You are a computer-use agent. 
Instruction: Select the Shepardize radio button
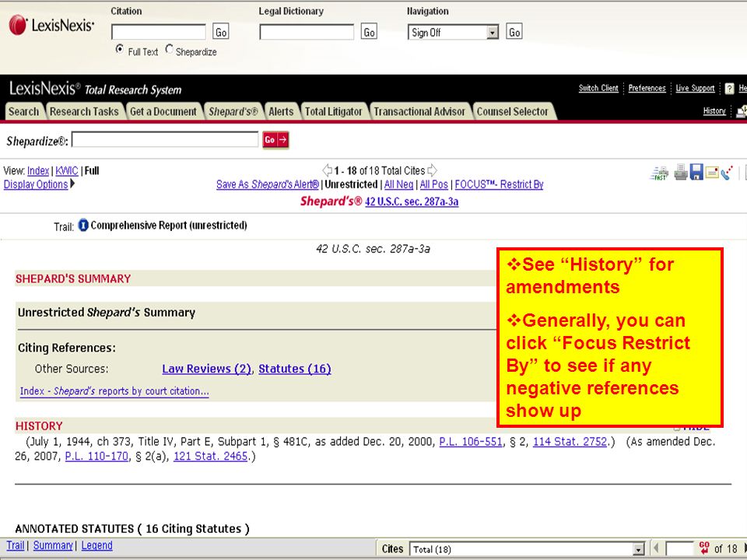(x=169, y=49)
